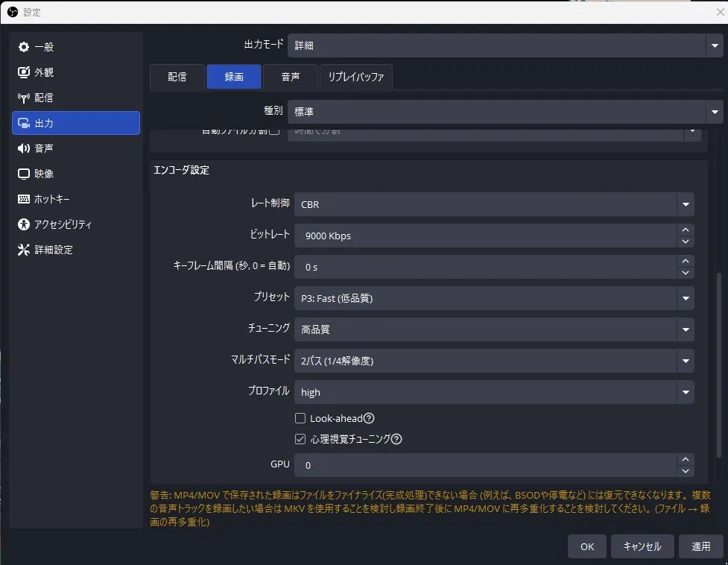Decrease キーフレーム間隔 with down arrow
This screenshot has height=565, width=728.
(x=686, y=273)
